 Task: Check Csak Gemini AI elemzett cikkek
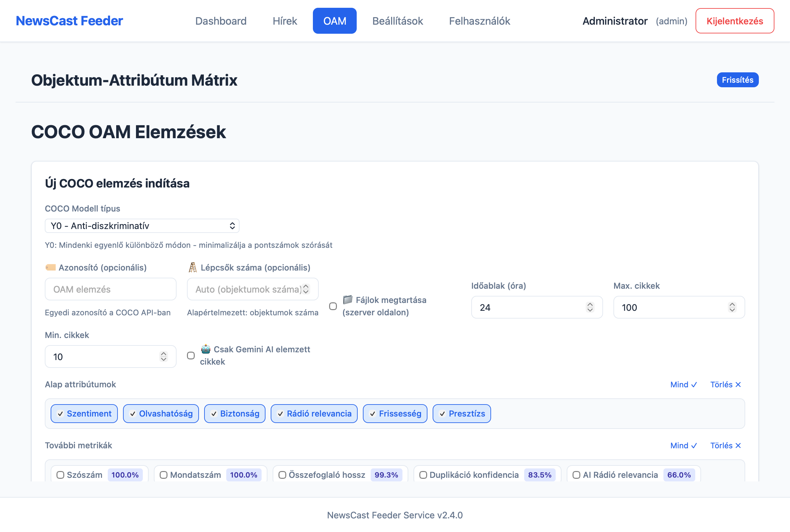click(191, 355)
